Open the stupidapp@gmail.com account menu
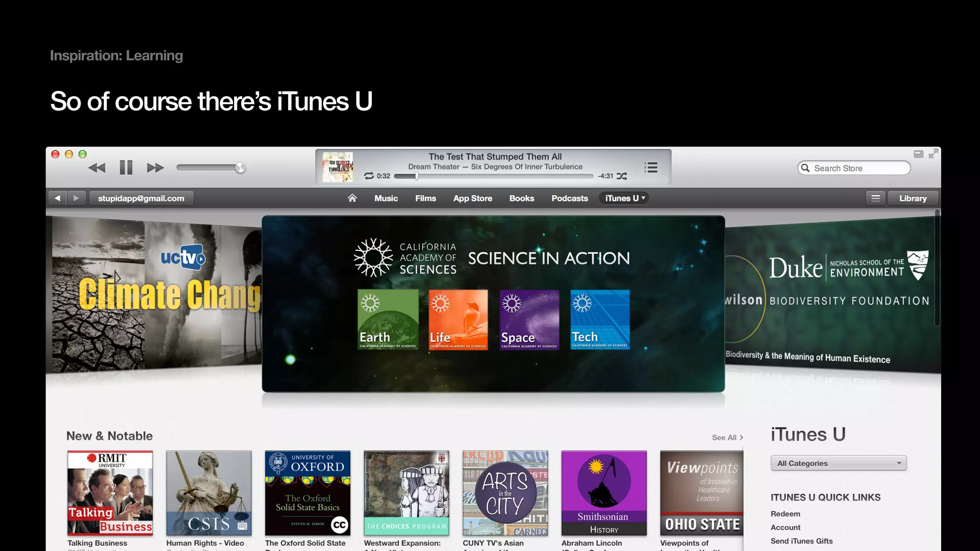Viewport: 980px width, 551px height. pos(141,198)
